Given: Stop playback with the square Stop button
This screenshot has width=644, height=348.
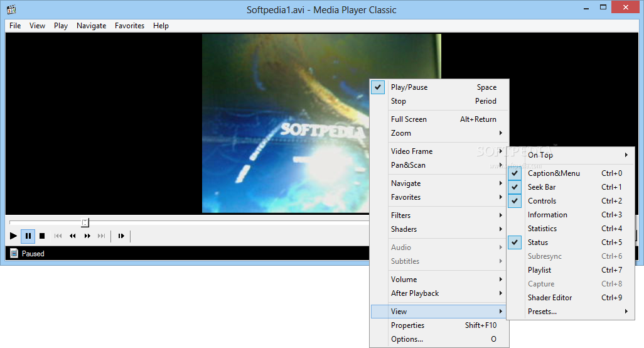Looking at the screenshot, I should 42,236.
